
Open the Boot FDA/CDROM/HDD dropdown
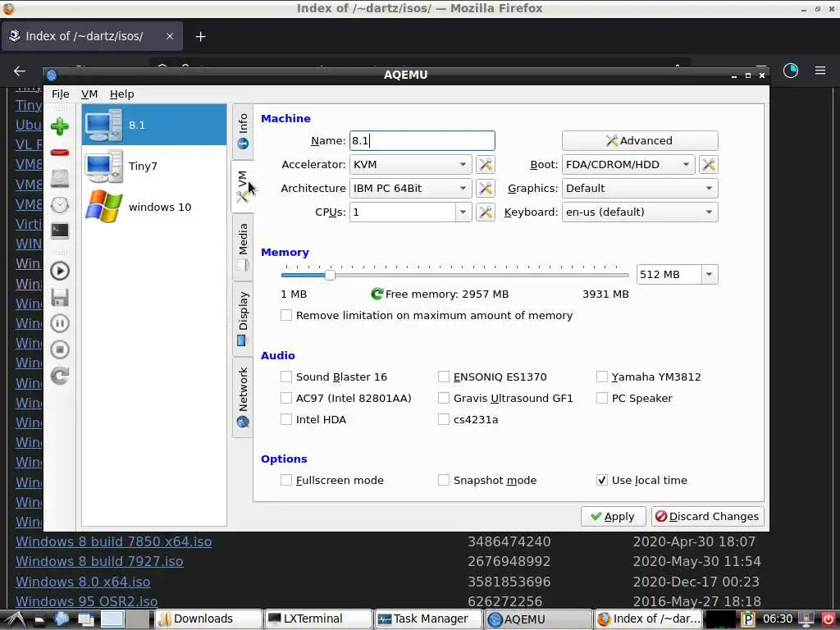click(628, 164)
